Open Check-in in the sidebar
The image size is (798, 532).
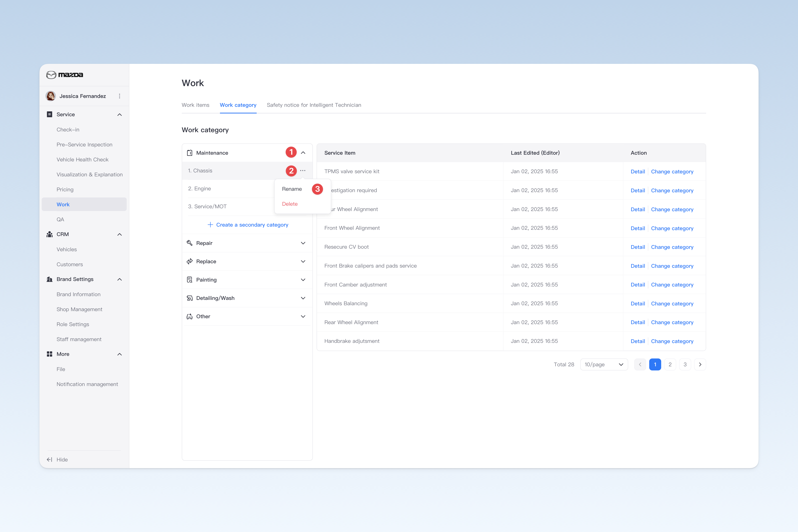pyautogui.click(x=68, y=130)
